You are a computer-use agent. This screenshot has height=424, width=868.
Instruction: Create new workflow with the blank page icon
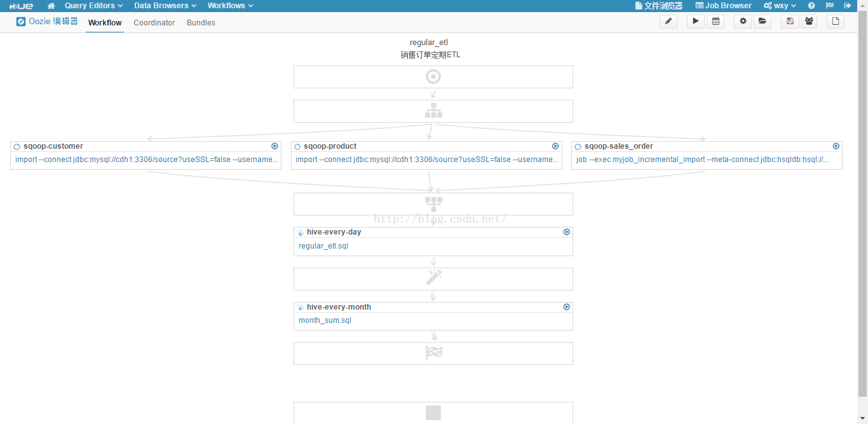[836, 22]
